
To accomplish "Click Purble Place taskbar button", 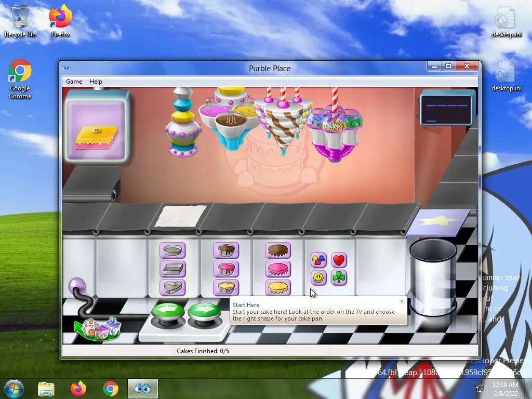I will coord(142,389).
